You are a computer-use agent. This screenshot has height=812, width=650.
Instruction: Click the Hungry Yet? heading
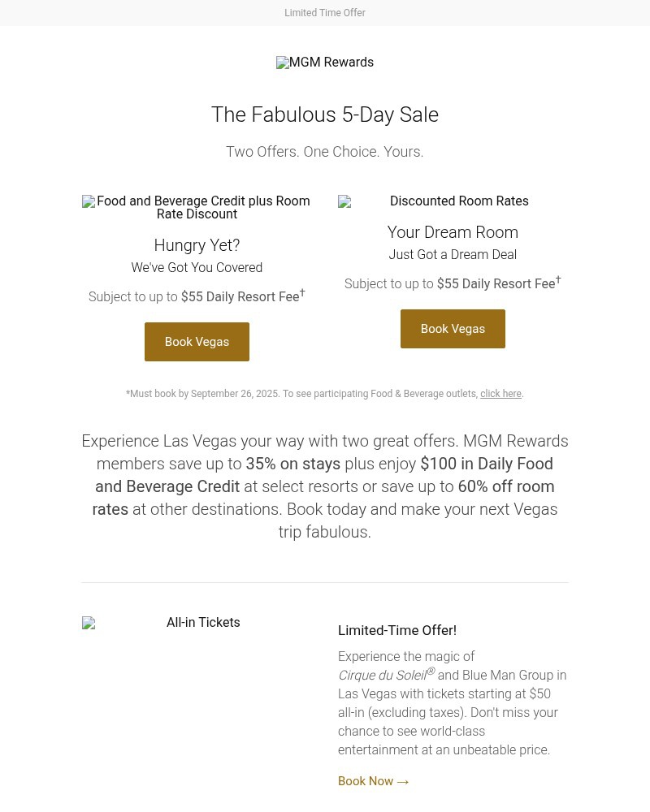[197, 245]
